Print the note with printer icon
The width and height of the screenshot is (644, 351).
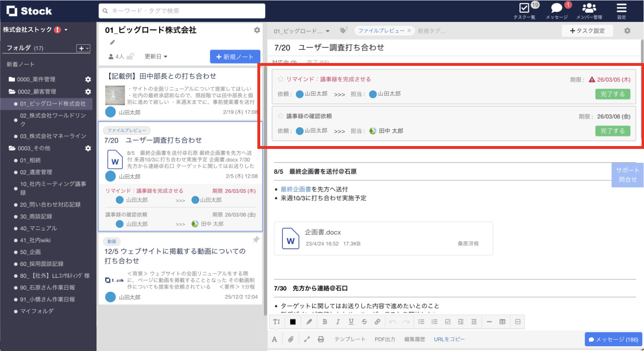pyautogui.click(x=321, y=339)
